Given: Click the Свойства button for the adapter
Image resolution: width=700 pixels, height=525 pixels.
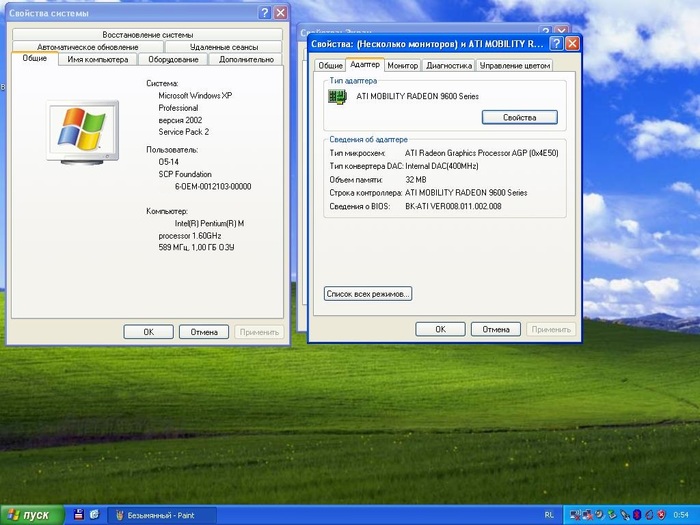Looking at the screenshot, I should [x=519, y=117].
